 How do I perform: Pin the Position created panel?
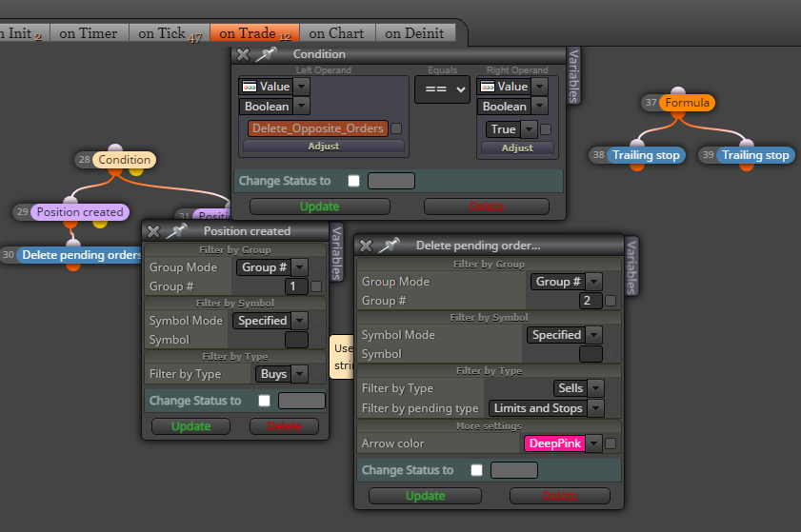coord(177,231)
